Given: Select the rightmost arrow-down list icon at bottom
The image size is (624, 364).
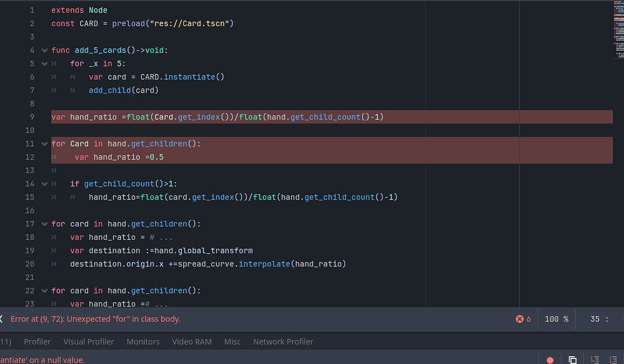Looking at the screenshot, I should pos(614,359).
